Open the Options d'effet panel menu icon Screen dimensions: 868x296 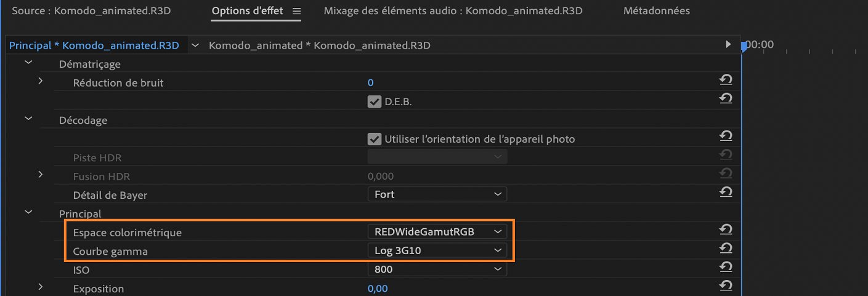[x=296, y=11]
